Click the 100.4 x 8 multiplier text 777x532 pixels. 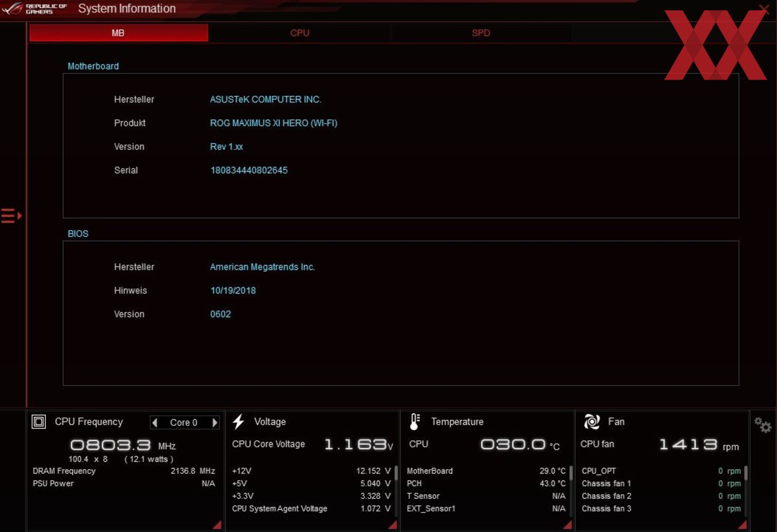click(x=88, y=459)
